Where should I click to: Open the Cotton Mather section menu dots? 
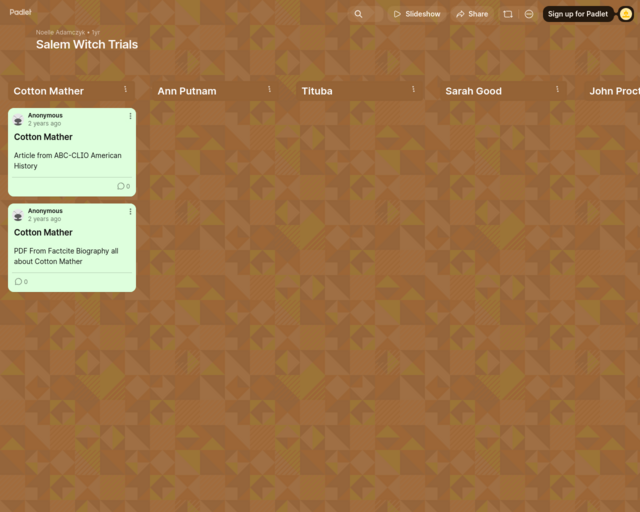125,89
